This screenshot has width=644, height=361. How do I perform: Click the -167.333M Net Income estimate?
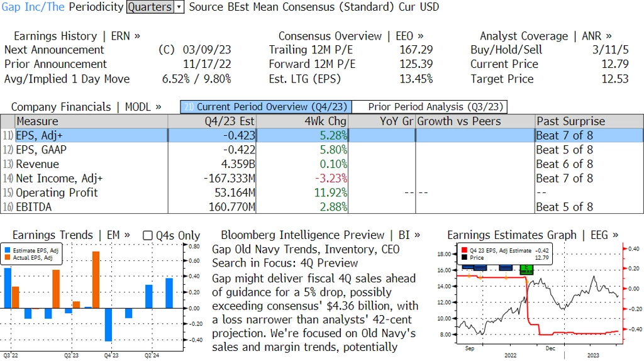click(x=229, y=179)
